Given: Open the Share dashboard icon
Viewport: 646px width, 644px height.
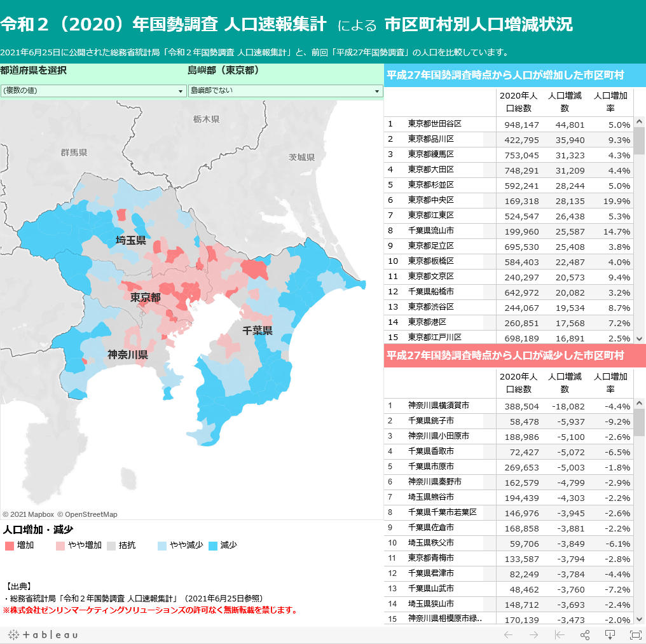Looking at the screenshot, I should [x=585, y=635].
